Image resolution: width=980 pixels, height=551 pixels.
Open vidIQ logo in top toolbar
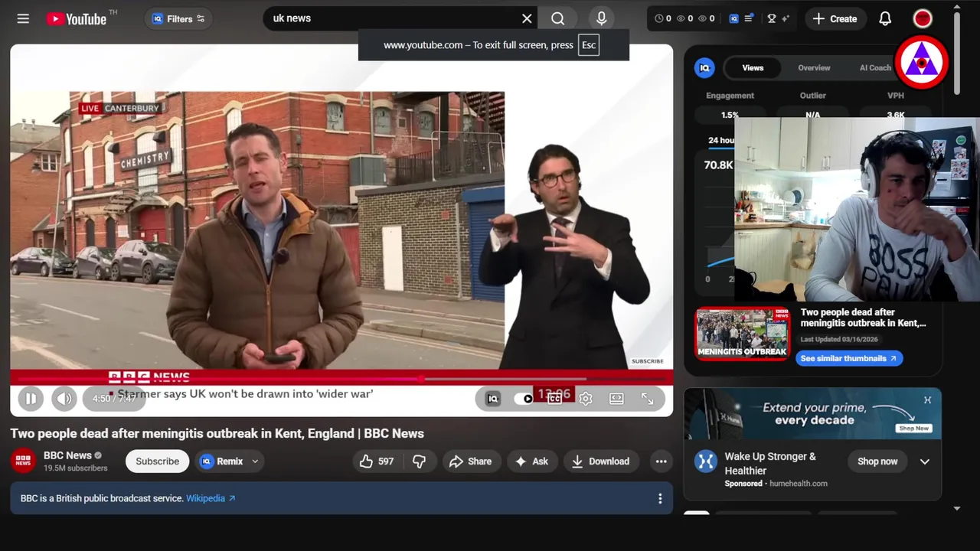pyautogui.click(x=733, y=18)
